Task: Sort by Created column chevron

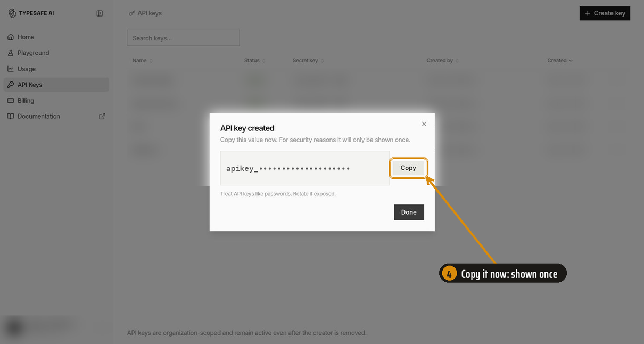Action: pyautogui.click(x=571, y=61)
